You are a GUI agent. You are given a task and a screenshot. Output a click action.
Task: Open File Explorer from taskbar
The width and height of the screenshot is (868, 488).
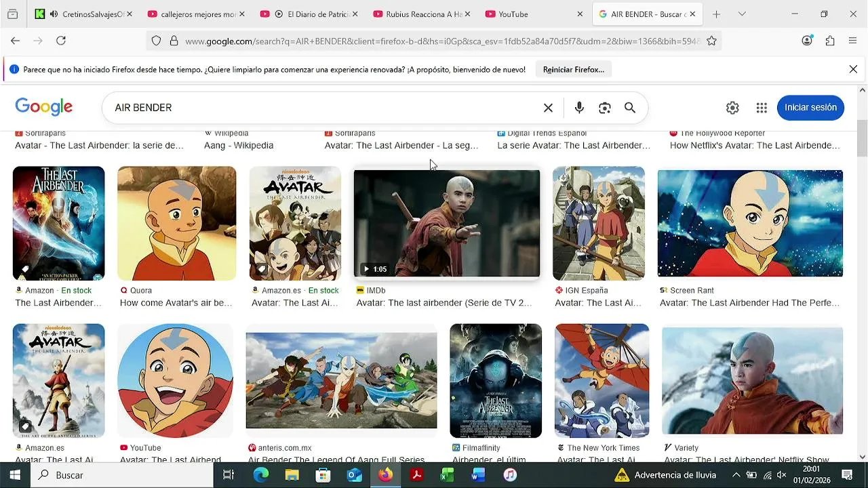[292, 475]
